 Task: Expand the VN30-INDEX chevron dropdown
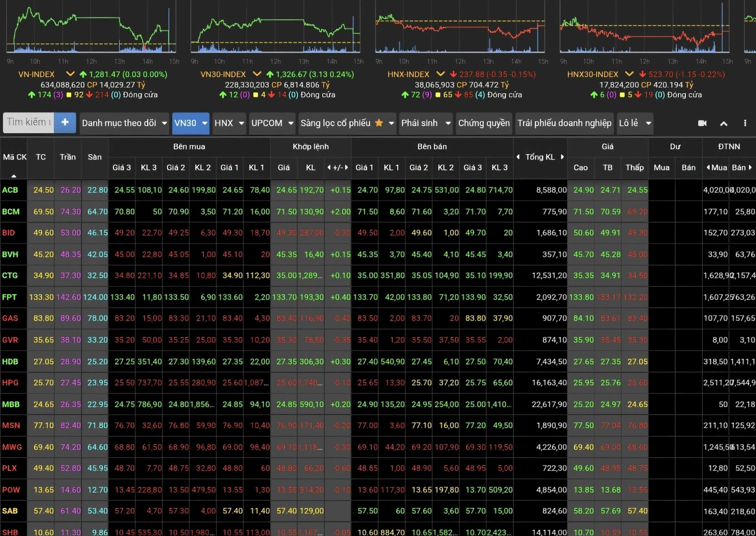[x=257, y=74]
